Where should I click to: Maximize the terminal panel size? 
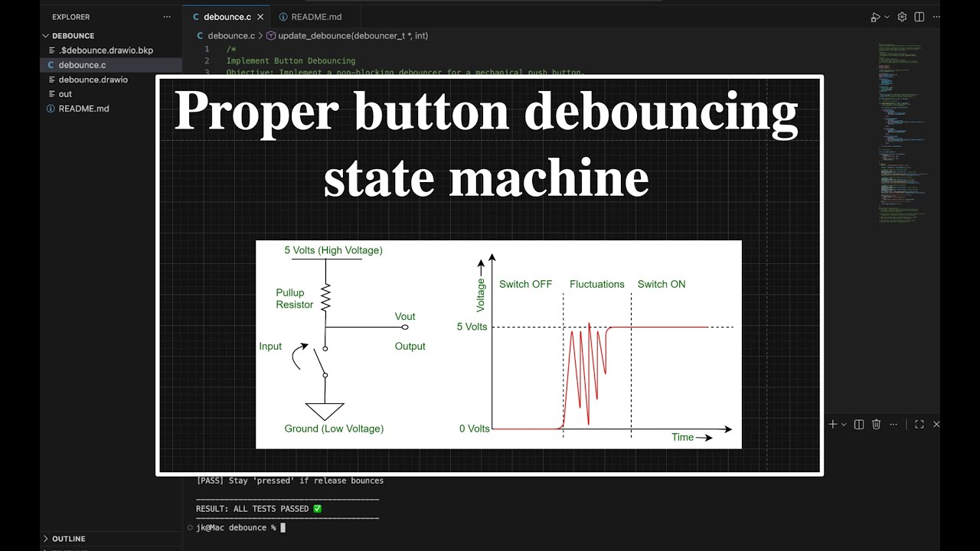pyautogui.click(x=920, y=424)
